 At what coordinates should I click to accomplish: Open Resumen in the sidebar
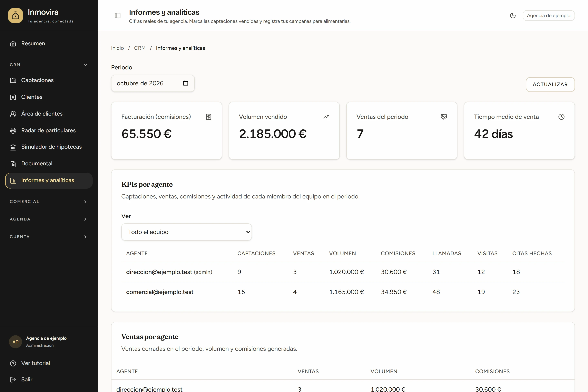pyautogui.click(x=49, y=43)
